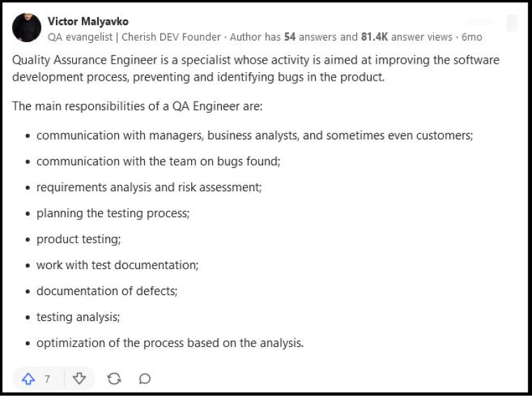Open Victor Malyavko's profile picture

(x=27, y=27)
